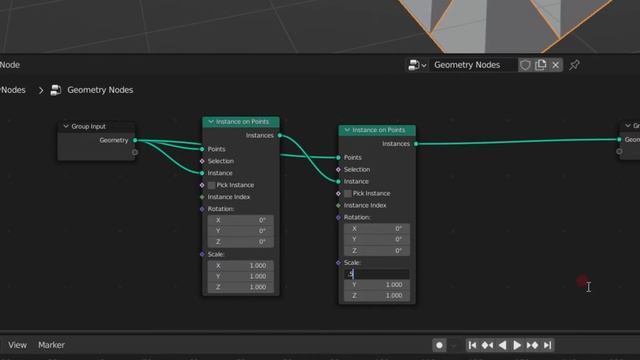Click the active Scale X edit field

click(x=377, y=274)
